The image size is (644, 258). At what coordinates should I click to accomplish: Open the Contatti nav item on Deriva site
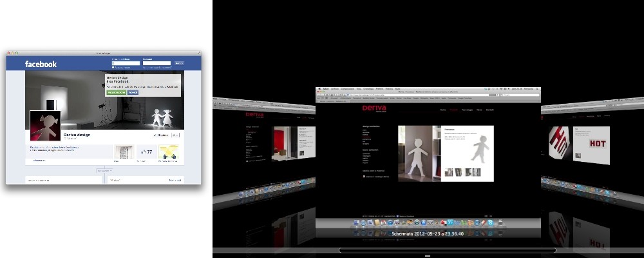click(x=490, y=110)
